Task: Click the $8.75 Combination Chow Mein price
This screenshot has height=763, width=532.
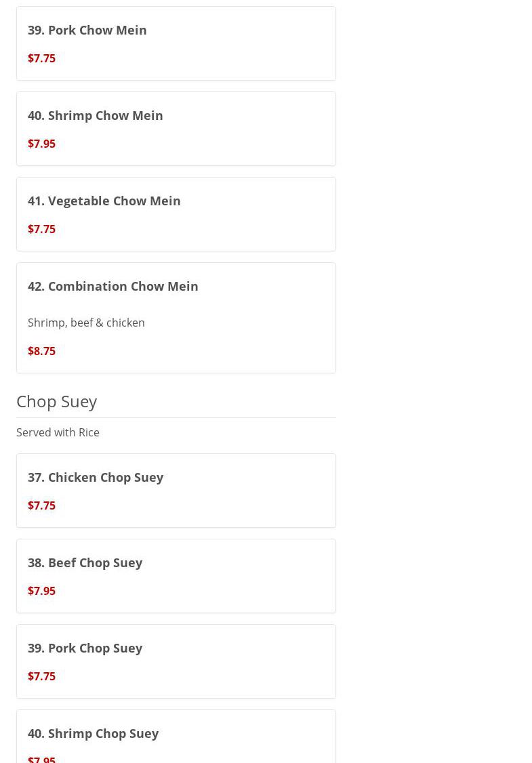Action: pos(41,351)
